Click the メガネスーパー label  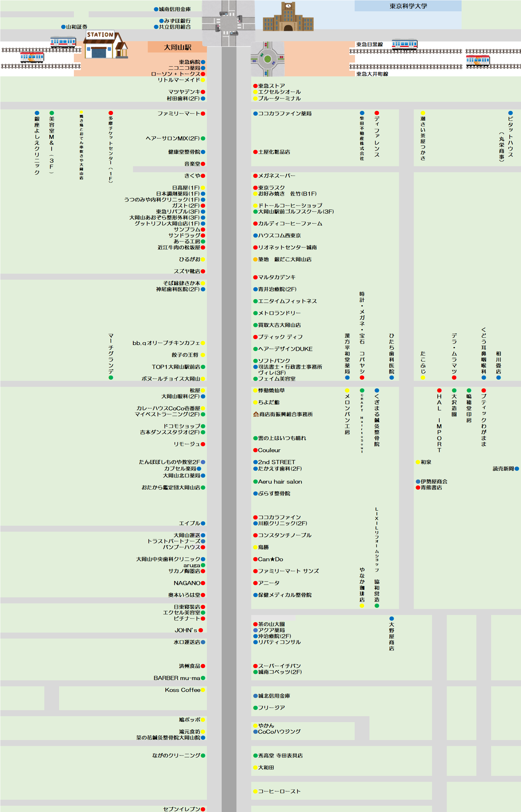[277, 176]
